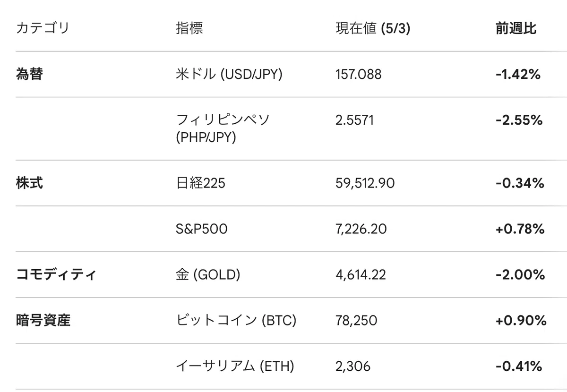Select the 157.088 value cell
Screen dimensions: 567x392
pyautogui.click(x=358, y=74)
